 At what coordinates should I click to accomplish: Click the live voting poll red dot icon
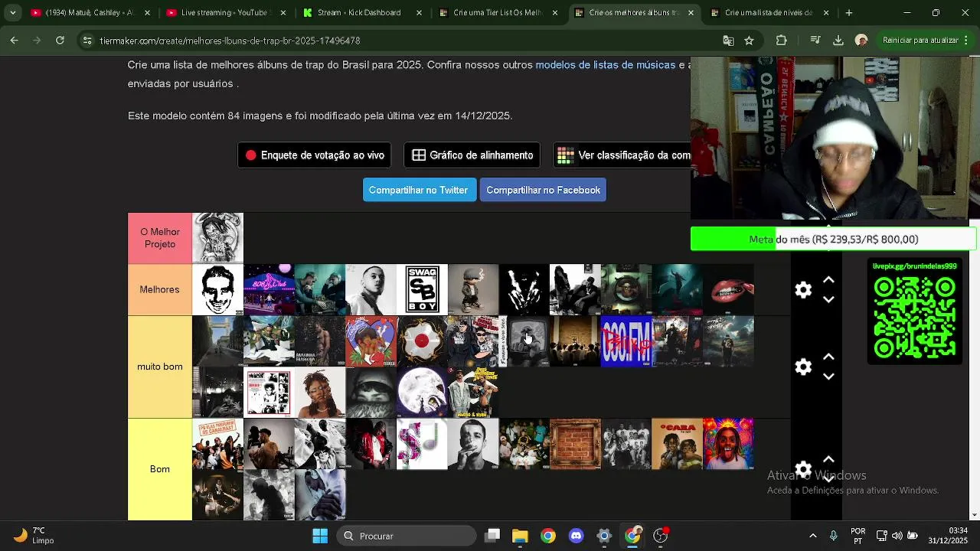click(250, 155)
